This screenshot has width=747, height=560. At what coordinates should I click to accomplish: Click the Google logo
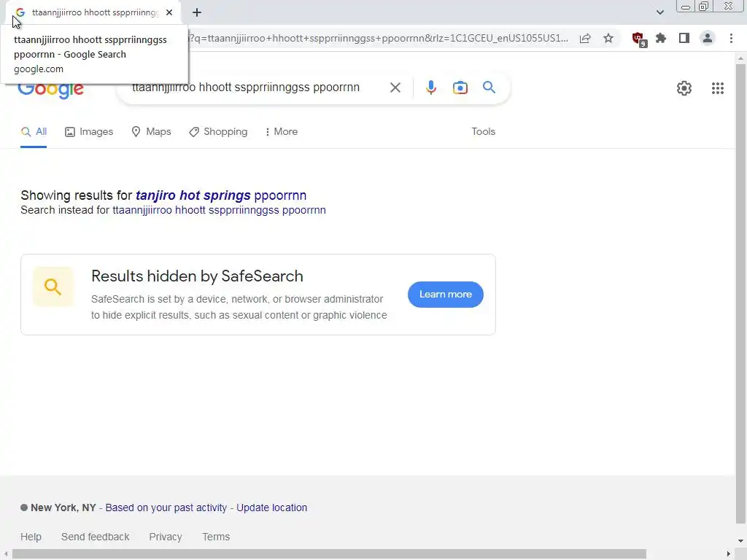click(x=51, y=90)
